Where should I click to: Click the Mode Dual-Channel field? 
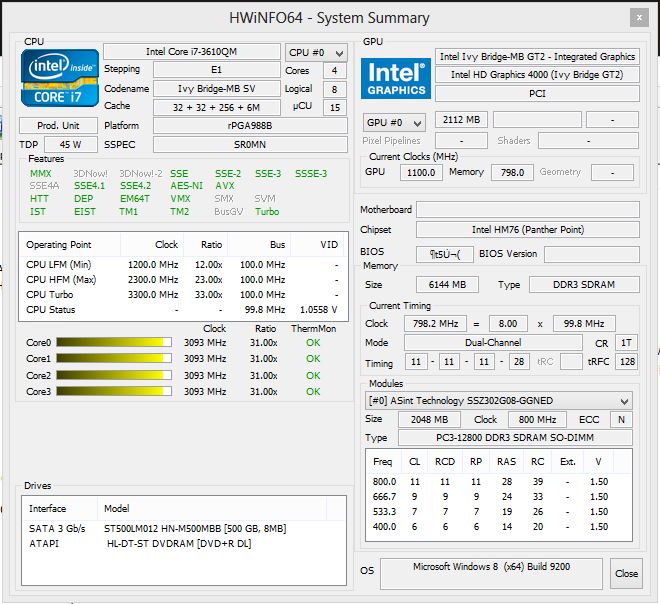(493, 343)
